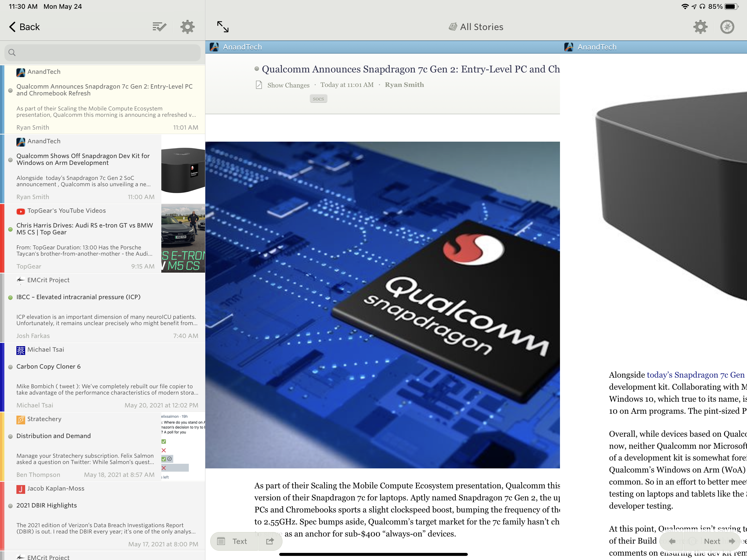Open the Chris Harris Audi video thumbnail

(183, 238)
